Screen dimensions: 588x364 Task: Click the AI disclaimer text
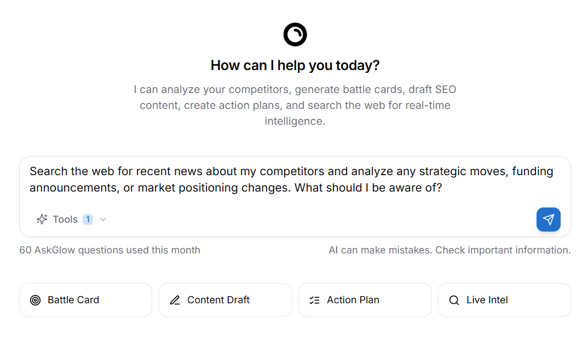(449, 250)
